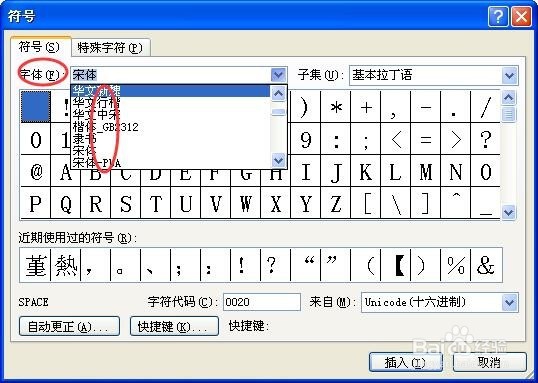Image resolution: width=538 pixels, height=383 pixels.
Task: Pick recently used percent sign %
Action: click(456, 265)
